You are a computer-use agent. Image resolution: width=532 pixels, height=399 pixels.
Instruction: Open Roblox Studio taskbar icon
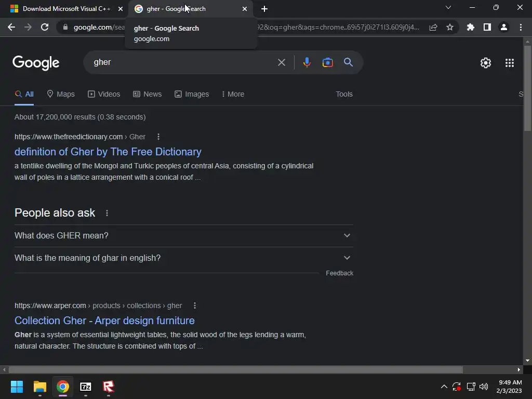click(109, 387)
